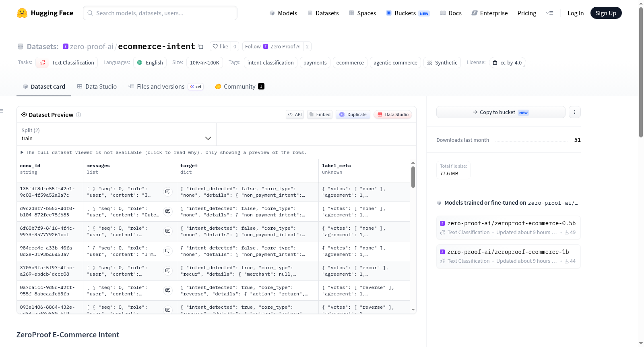
Task: Open conversation viewer for row 6f60b7f9
Action: pyautogui.click(x=168, y=231)
